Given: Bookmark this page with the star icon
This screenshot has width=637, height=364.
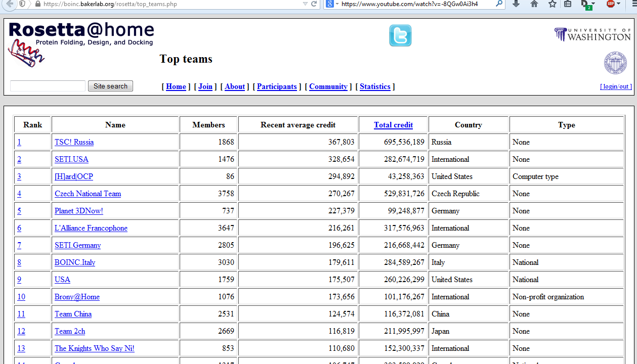Looking at the screenshot, I should pos(552,4).
